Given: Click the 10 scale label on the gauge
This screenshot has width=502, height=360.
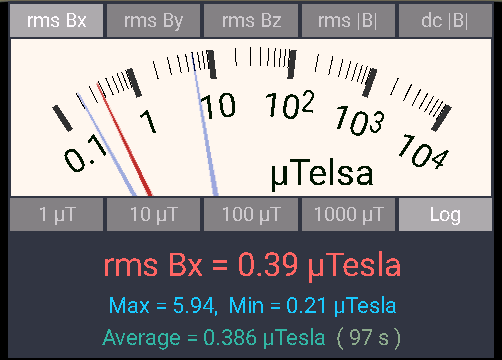Looking at the screenshot, I should click(x=218, y=106).
